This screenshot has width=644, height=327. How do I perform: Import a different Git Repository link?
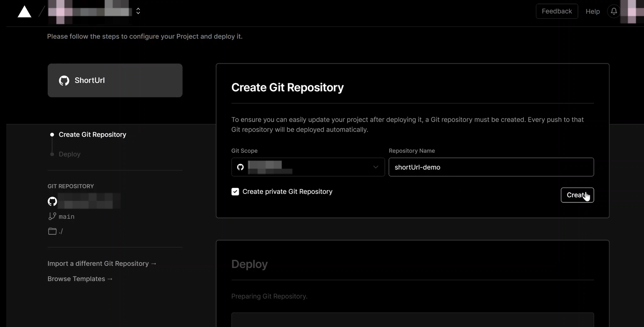[102, 263]
